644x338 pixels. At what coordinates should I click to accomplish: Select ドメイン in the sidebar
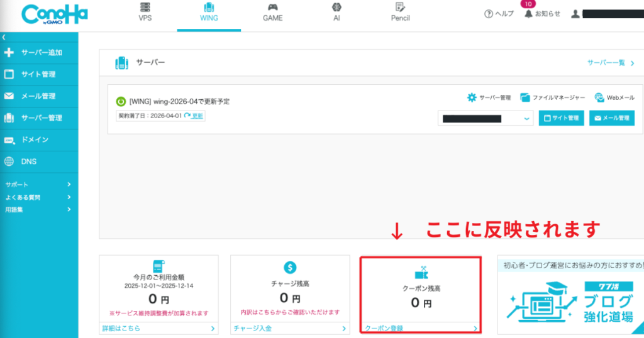39,140
